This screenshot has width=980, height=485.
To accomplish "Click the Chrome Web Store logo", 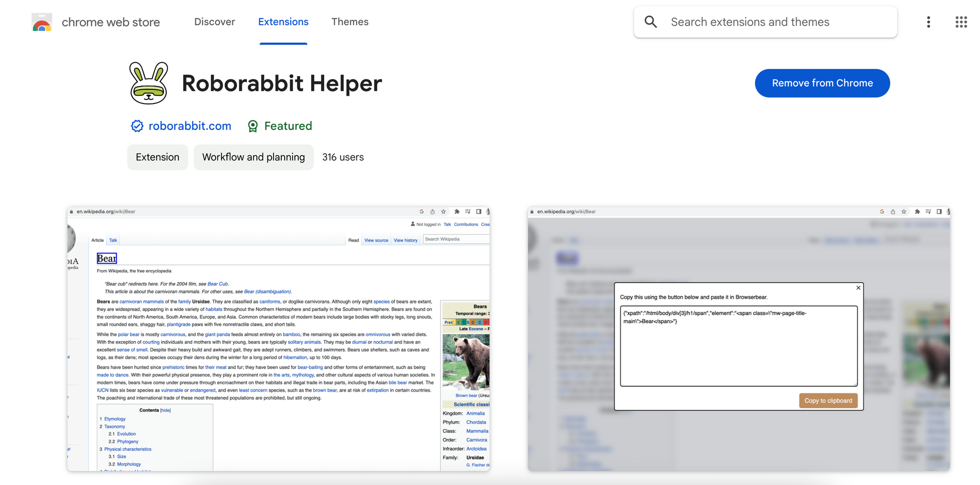I will [x=42, y=22].
